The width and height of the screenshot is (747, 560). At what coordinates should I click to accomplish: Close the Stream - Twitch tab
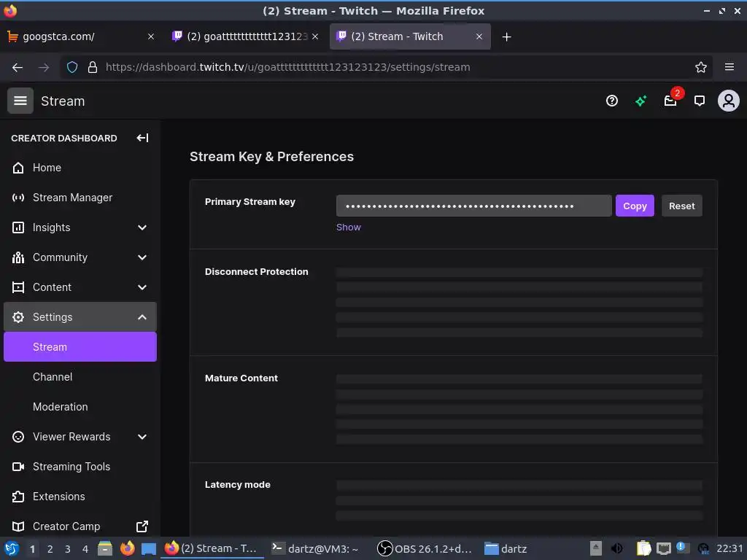coord(479,36)
